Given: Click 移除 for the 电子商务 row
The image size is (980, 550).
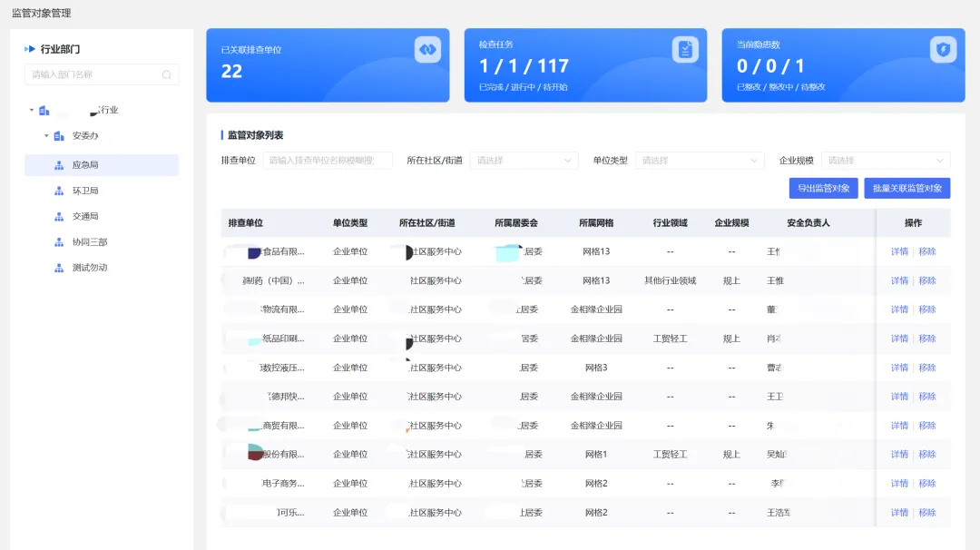Looking at the screenshot, I should (926, 484).
